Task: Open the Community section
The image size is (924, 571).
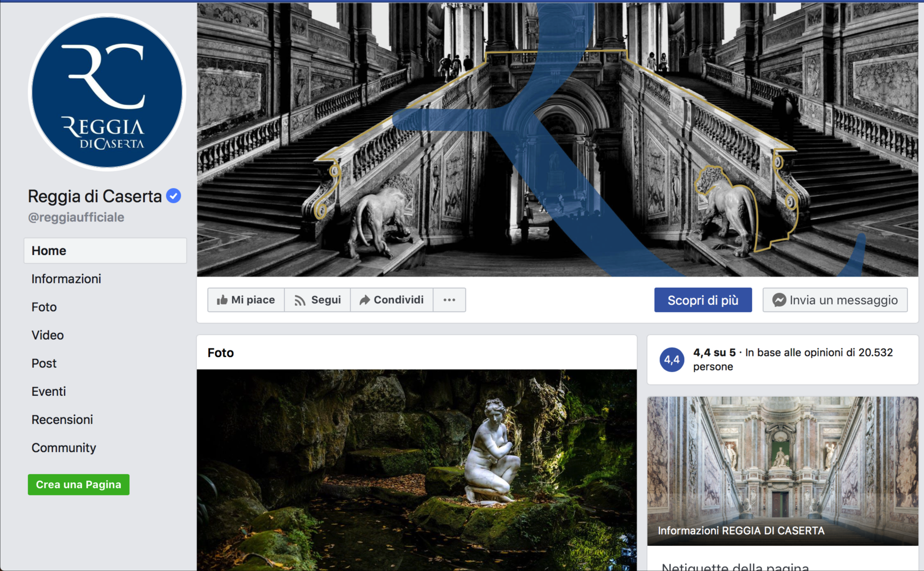Action: (x=64, y=448)
